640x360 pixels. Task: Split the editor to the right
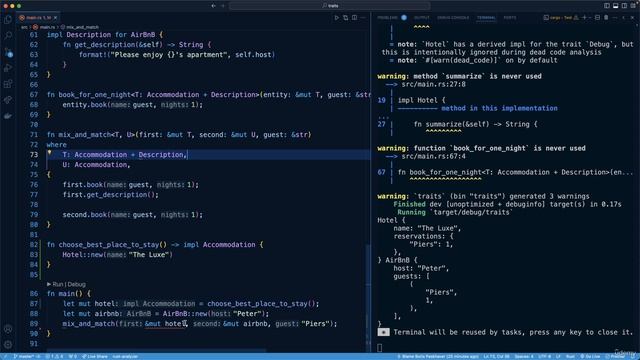coord(354,18)
